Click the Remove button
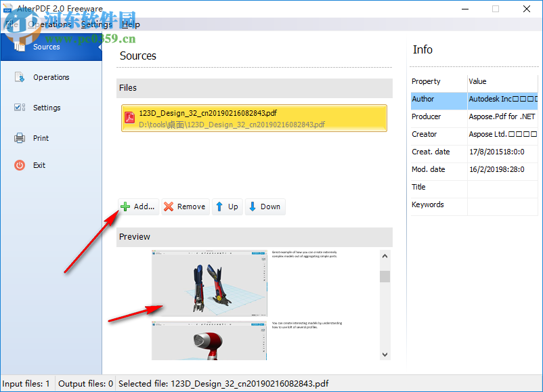Screen dimensions: 543x392 pyautogui.click(x=186, y=206)
